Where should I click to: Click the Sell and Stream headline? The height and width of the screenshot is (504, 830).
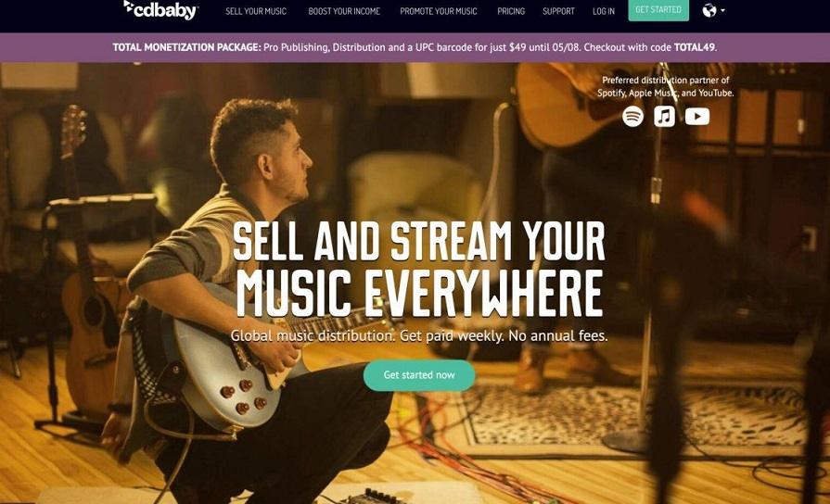418,268
